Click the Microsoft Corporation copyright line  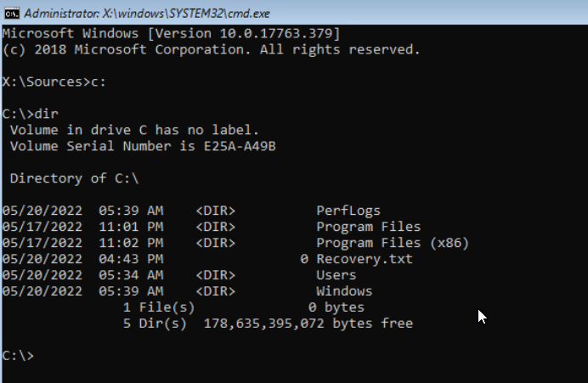211,49
